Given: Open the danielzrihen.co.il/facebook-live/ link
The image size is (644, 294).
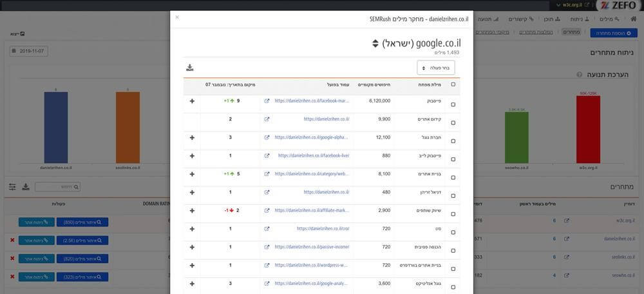Looking at the screenshot, I should (314, 156).
